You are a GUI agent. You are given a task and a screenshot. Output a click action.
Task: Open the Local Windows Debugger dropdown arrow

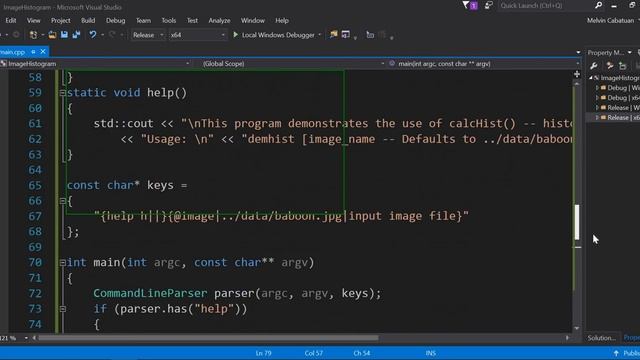[320, 35]
